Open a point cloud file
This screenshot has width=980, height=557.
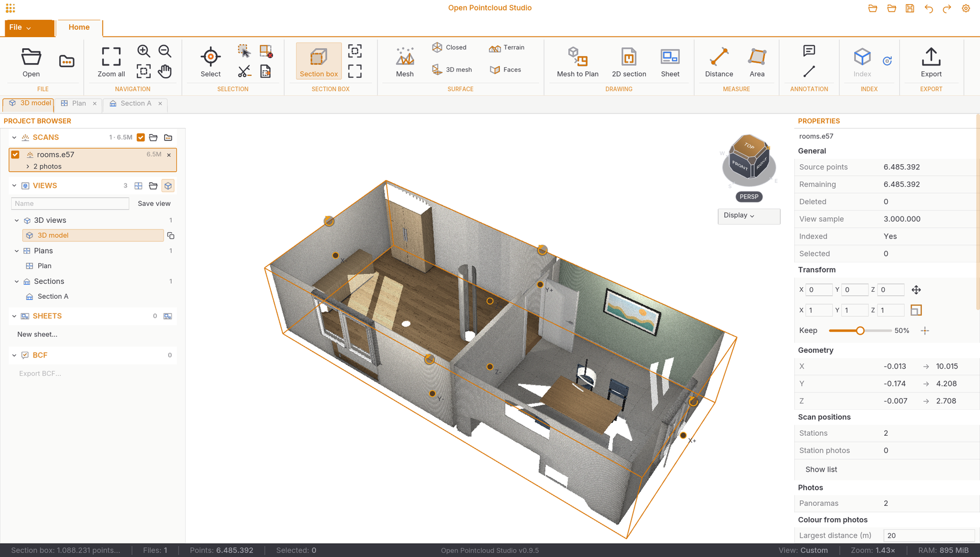[x=31, y=62]
